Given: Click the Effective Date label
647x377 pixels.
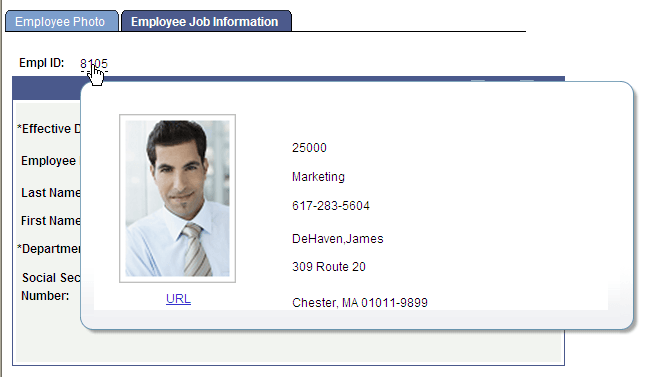Looking at the screenshot, I should point(49,129).
